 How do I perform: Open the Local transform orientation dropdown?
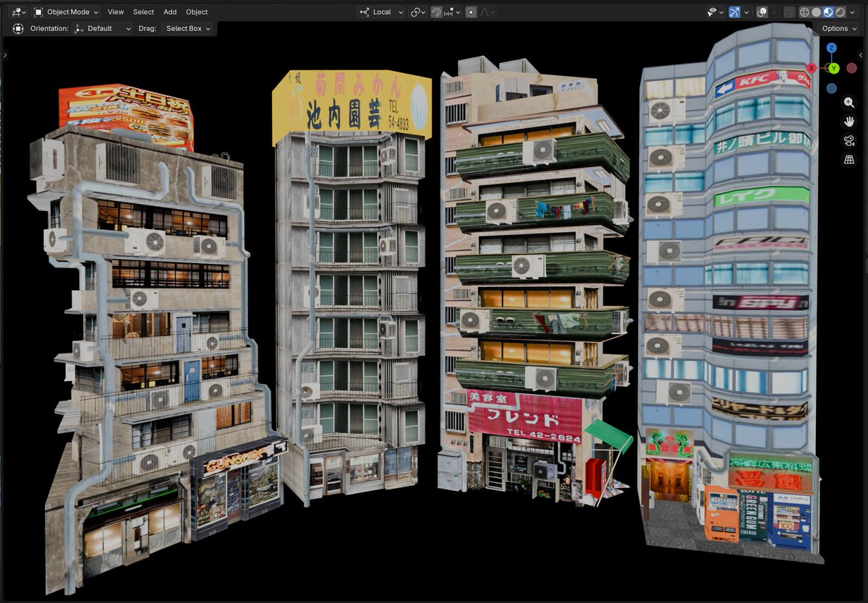click(x=381, y=12)
